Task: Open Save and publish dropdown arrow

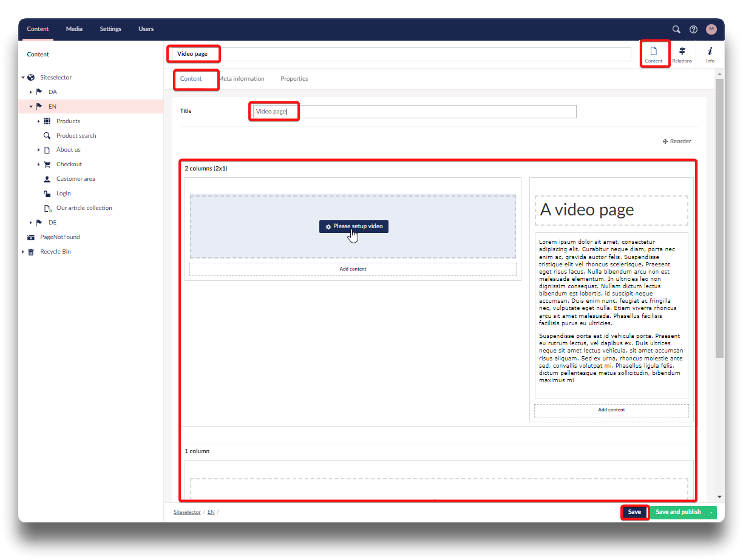Action: pos(711,513)
